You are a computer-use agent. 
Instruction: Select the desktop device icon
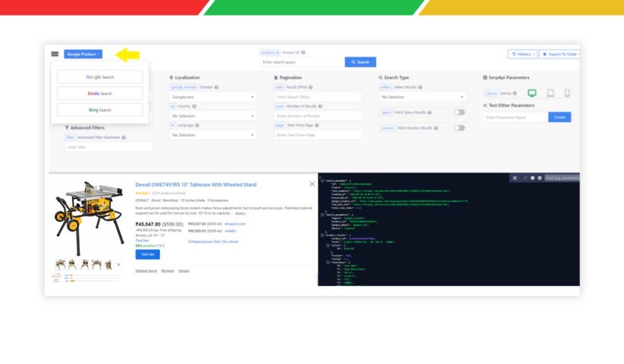pos(532,94)
